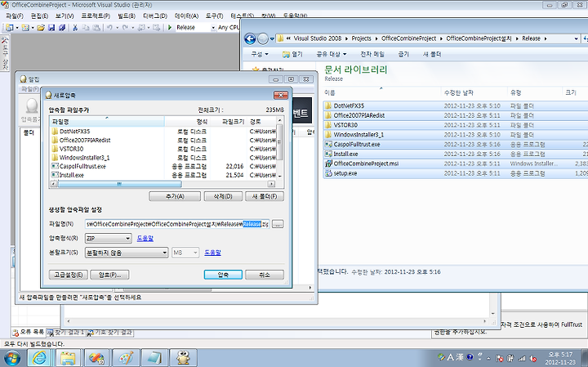Open 빌드(B) menu in Visual Studio

pos(127,16)
